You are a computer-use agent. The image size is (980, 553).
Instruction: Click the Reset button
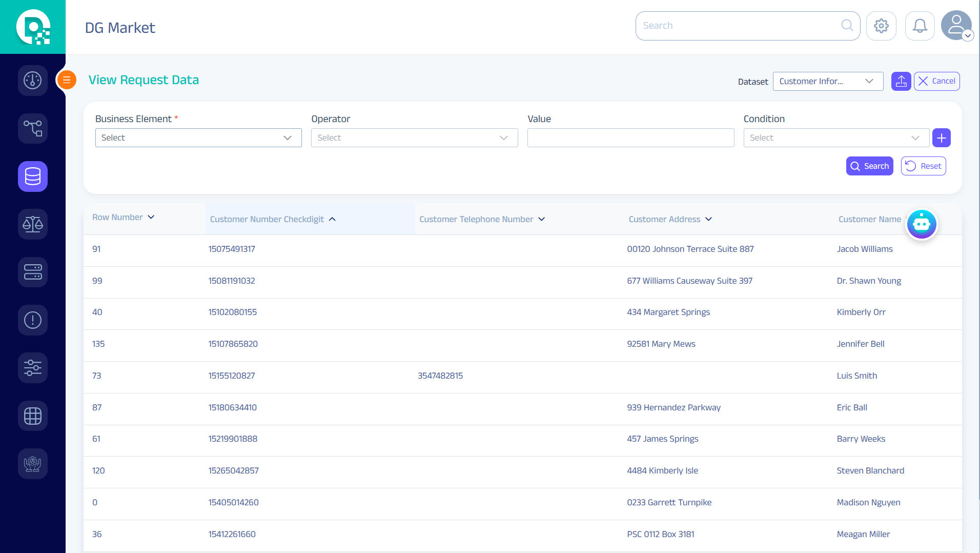[923, 166]
